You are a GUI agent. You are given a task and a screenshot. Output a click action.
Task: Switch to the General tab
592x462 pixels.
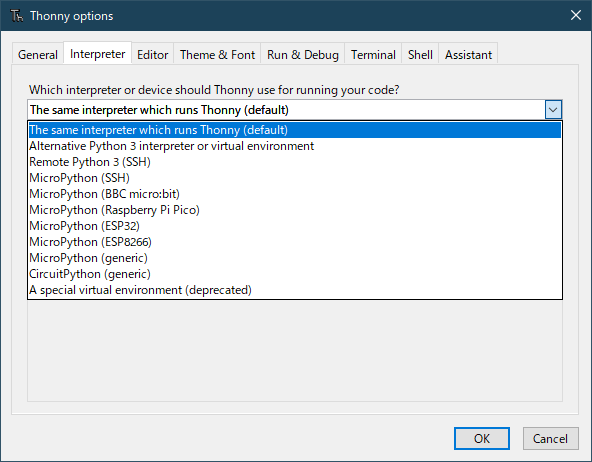pos(38,54)
